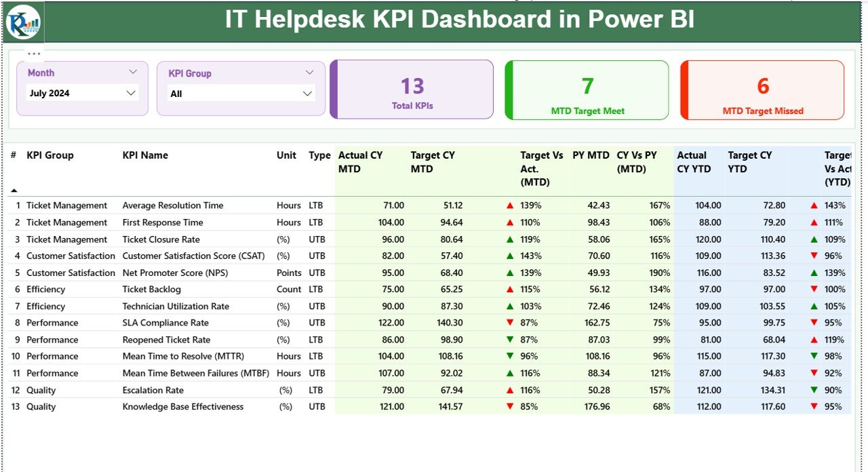Sort by the Actual CY MTD column header

(x=359, y=161)
